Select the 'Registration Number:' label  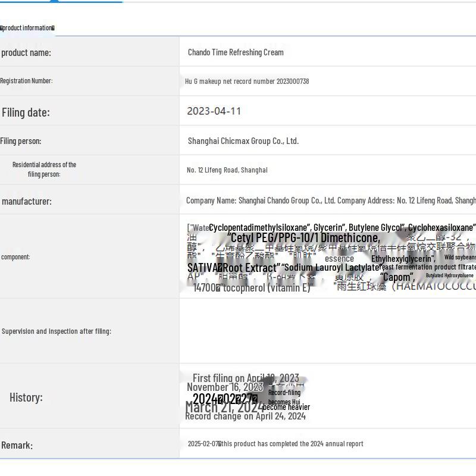(x=26, y=81)
